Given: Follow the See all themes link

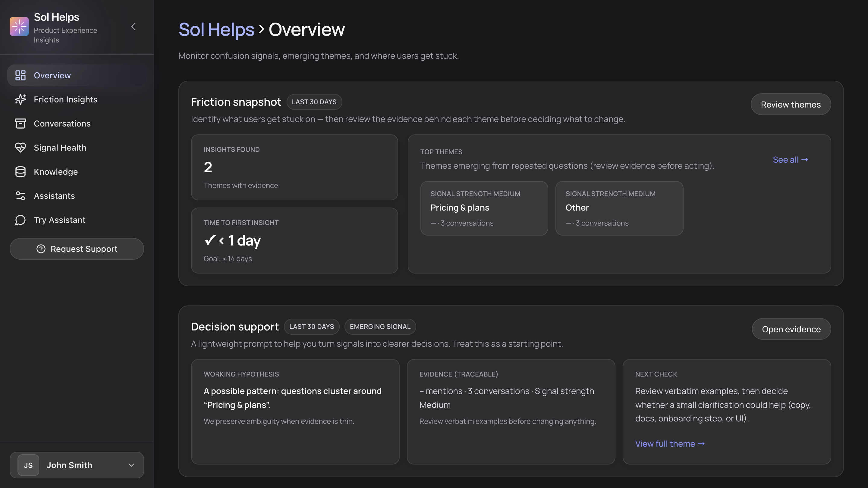Looking at the screenshot, I should tap(790, 160).
